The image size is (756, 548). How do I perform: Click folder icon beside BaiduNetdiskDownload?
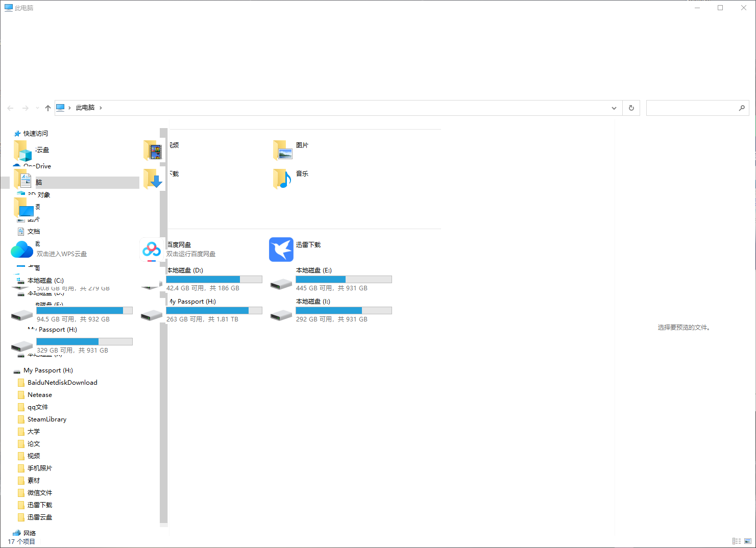click(21, 383)
